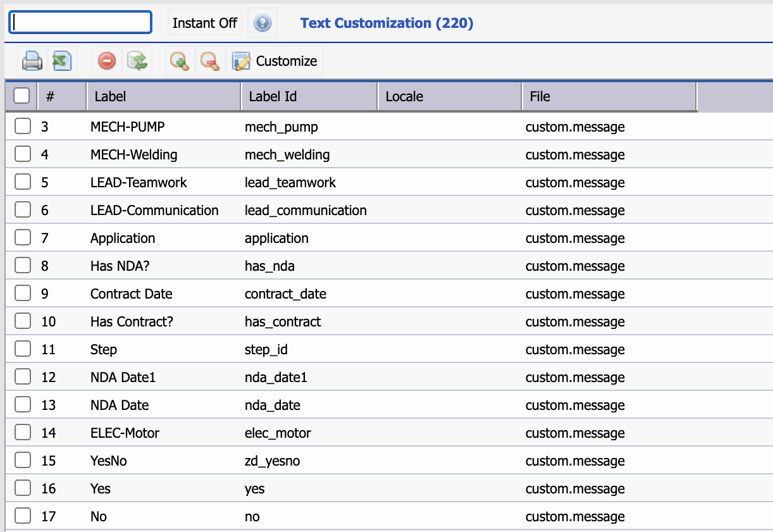Check the box for row 16 Yes
The height and width of the screenshot is (532, 773).
coord(23,488)
